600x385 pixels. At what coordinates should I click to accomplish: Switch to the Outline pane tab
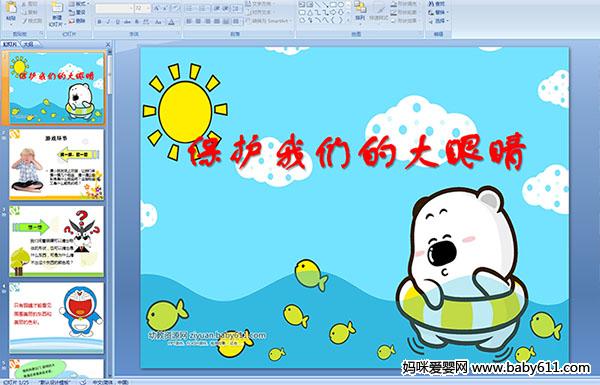pyautogui.click(x=28, y=44)
